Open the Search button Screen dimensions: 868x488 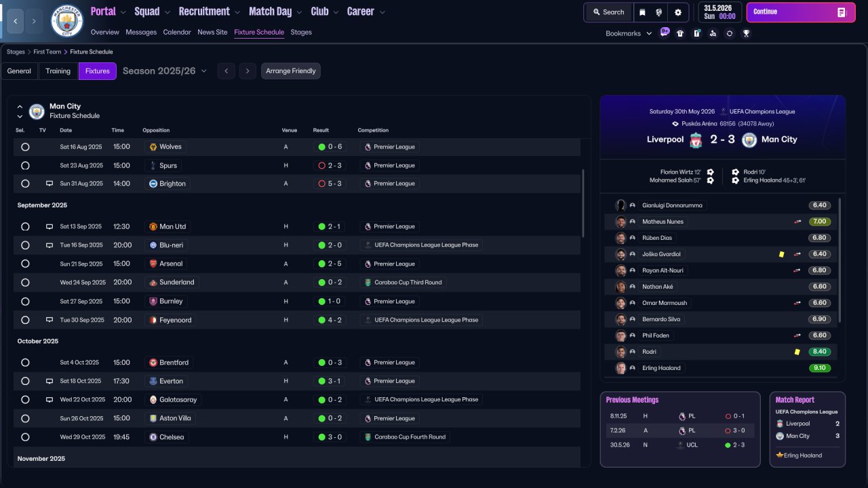(x=608, y=12)
